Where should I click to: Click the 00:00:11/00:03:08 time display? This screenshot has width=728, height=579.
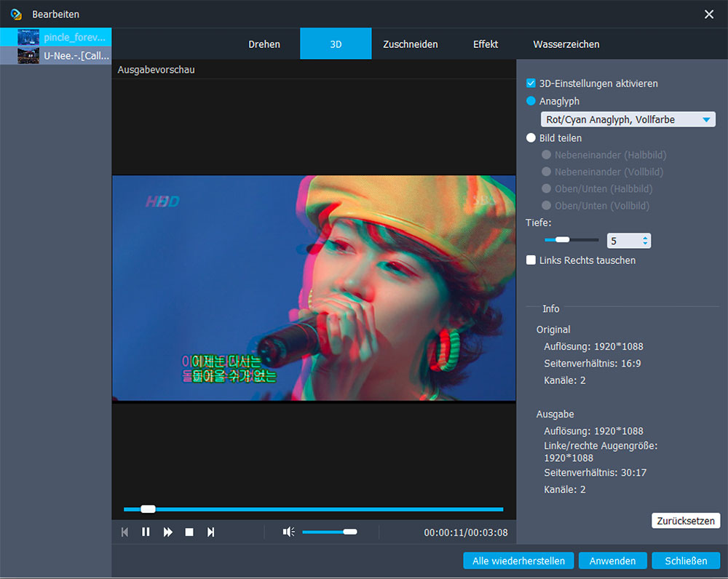466,532
